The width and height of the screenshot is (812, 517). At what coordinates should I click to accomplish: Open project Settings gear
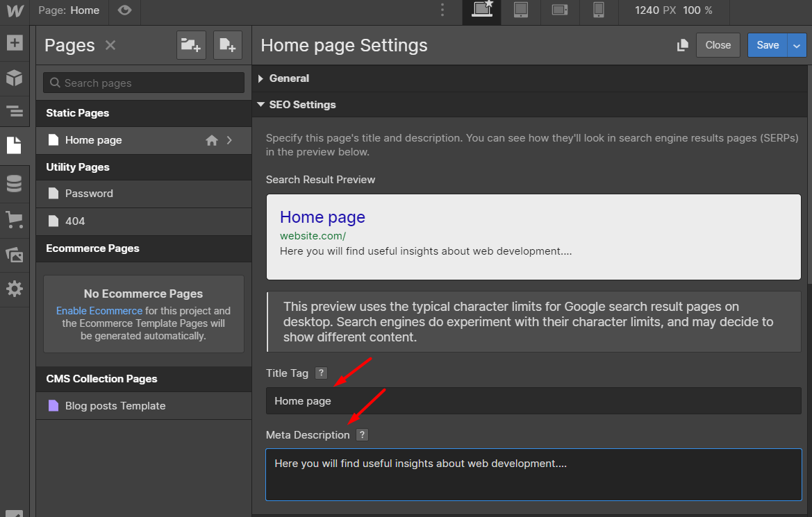pos(15,288)
